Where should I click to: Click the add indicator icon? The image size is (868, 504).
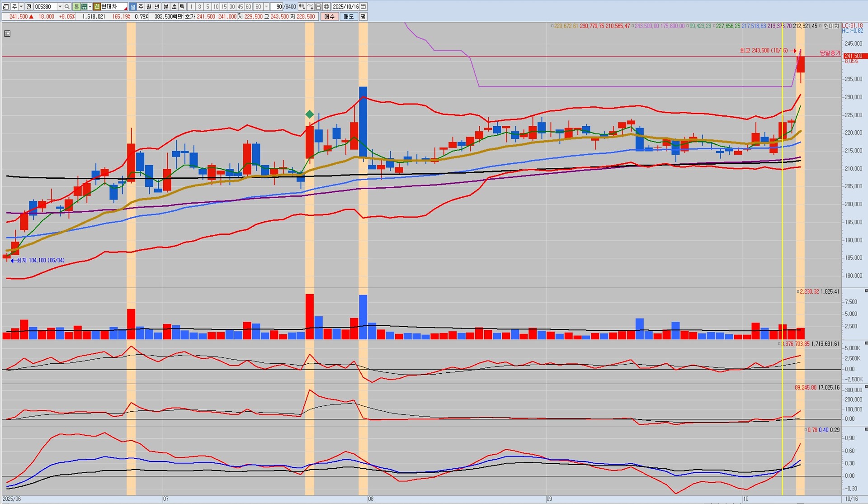(x=302, y=7)
